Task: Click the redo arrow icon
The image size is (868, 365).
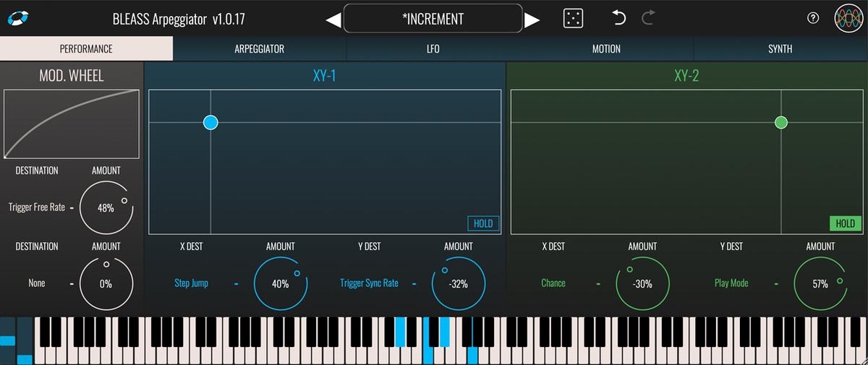Action: (647, 18)
